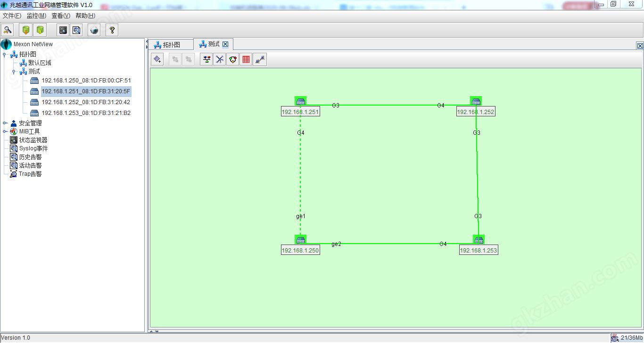Apply the tree layout topology icon
The image size is (644, 343).
tap(206, 59)
